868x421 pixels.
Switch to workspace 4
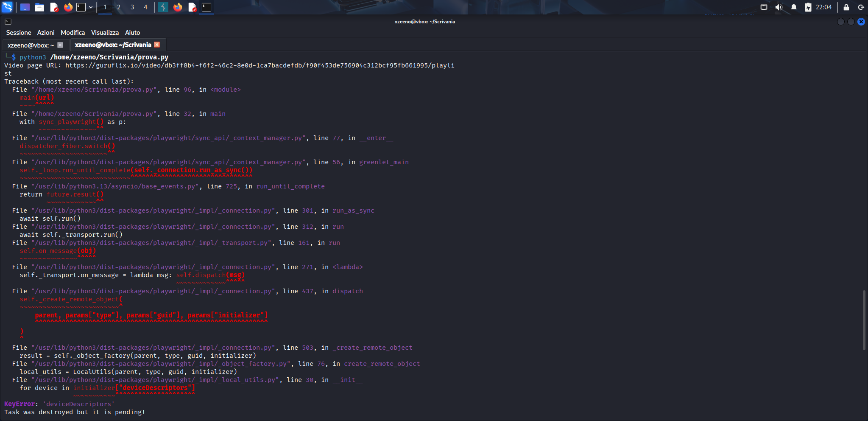click(x=145, y=7)
